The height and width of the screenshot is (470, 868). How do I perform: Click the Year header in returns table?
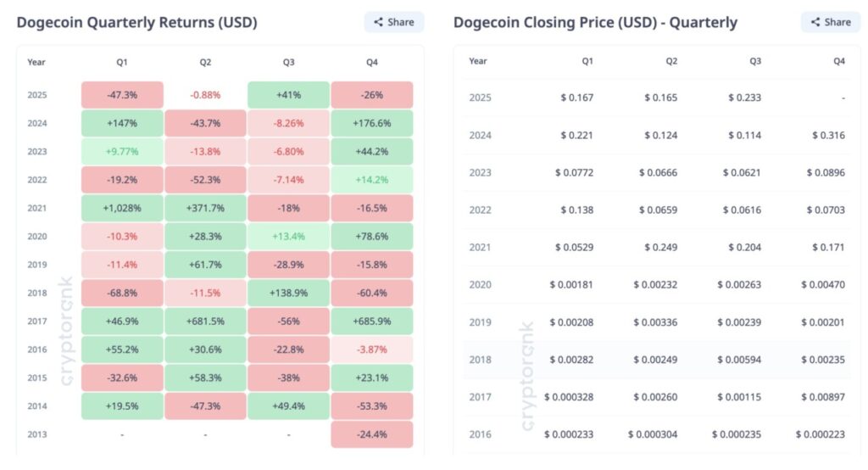pyautogui.click(x=36, y=62)
